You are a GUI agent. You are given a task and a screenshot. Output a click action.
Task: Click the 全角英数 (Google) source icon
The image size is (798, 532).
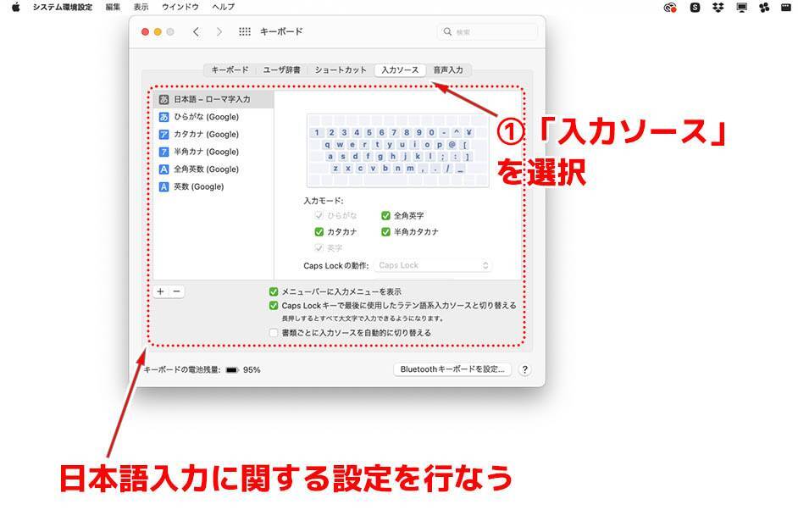163,169
